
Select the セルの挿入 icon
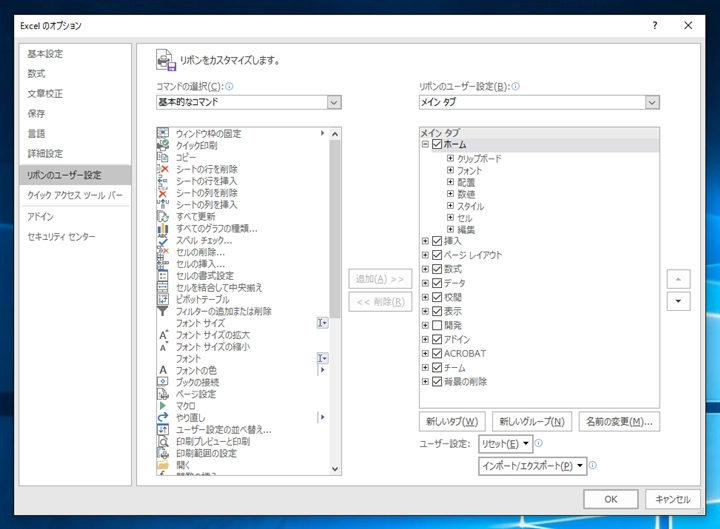tap(163, 264)
